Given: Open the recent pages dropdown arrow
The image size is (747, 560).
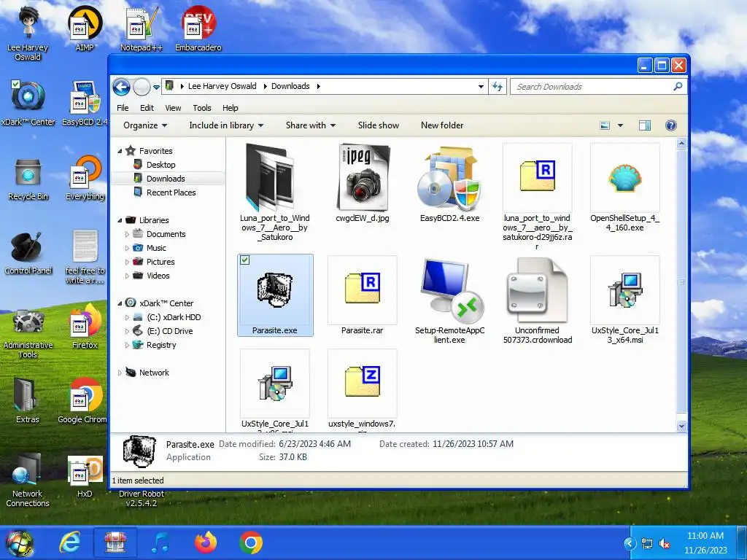Looking at the screenshot, I should point(156,87).
